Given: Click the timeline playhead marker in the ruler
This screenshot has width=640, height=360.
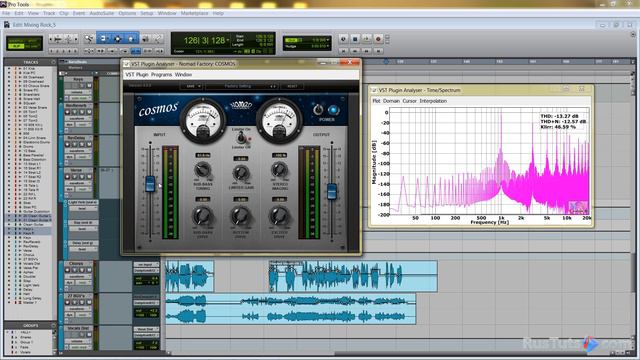Looking at the screenshot, I should pyautogui.click(x=386, y=62).
